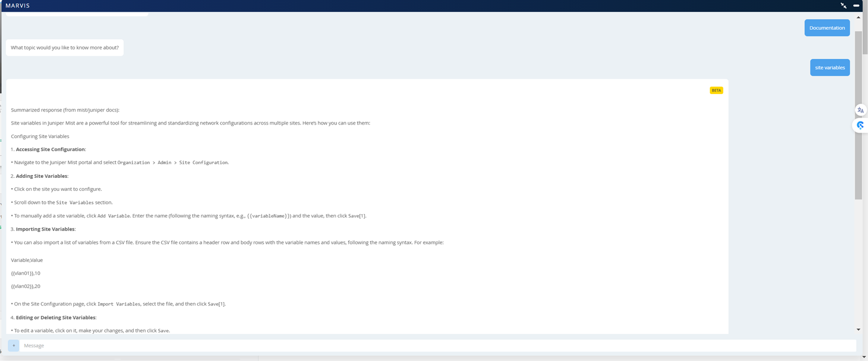This screenshot has width=868, height=361.
Task: Click the translate language floating icon
Action: (860, 110)
